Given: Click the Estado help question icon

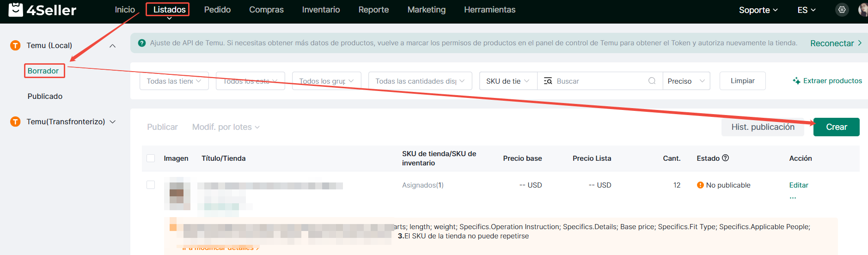Looking at the screenshot, I should pos(725,158).
